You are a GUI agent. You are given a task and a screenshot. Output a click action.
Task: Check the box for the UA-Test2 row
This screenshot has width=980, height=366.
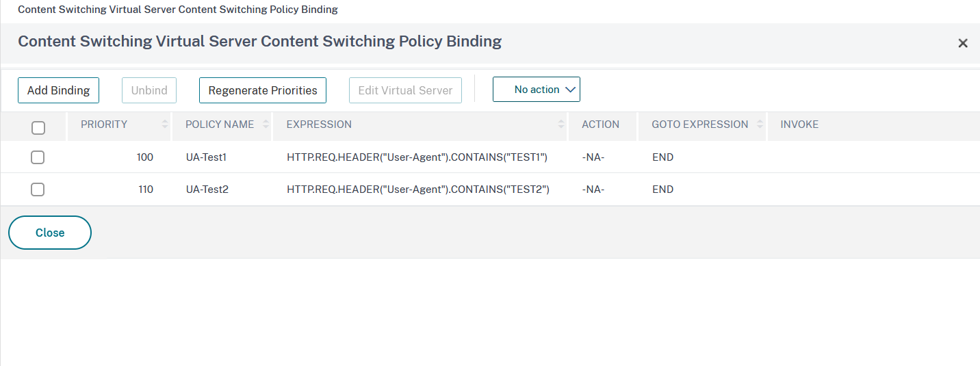tap(38, 189)
